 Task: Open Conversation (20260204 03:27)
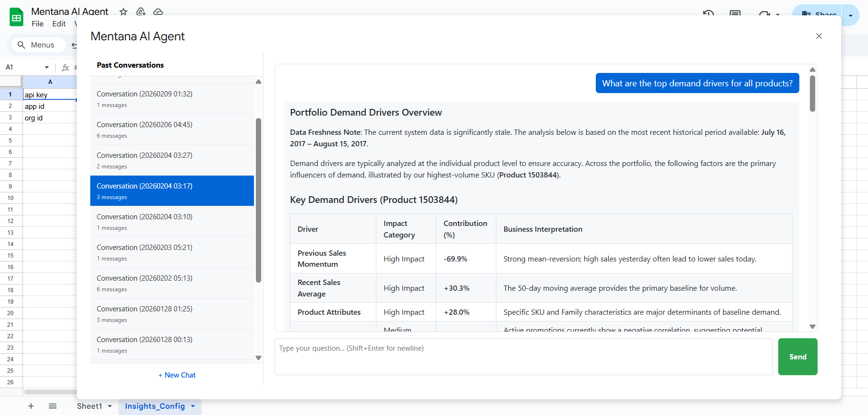172,160
